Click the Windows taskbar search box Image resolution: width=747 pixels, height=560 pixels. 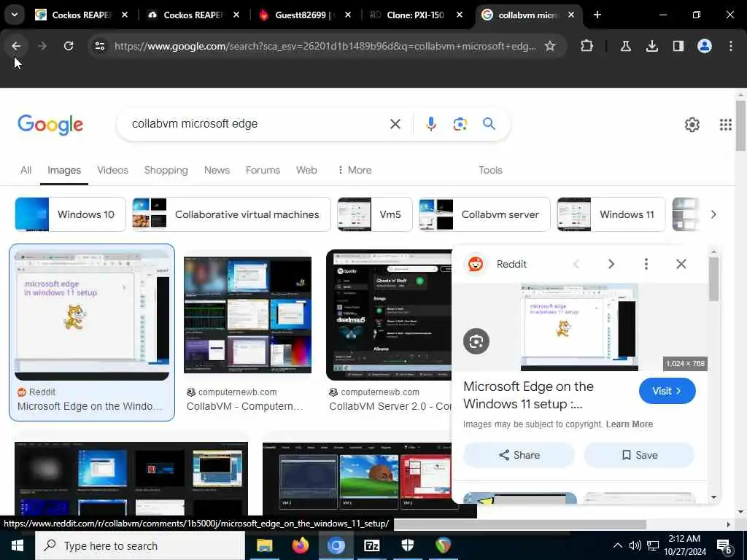tap(140, 545)
